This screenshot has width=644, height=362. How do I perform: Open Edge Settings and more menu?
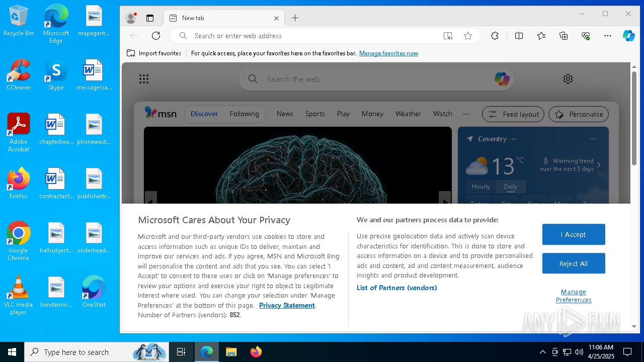tap(608, 36)
